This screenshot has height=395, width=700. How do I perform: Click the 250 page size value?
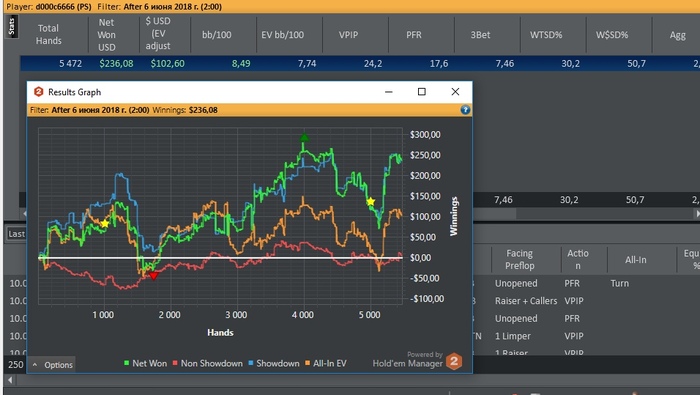click(x=16, y=365)
